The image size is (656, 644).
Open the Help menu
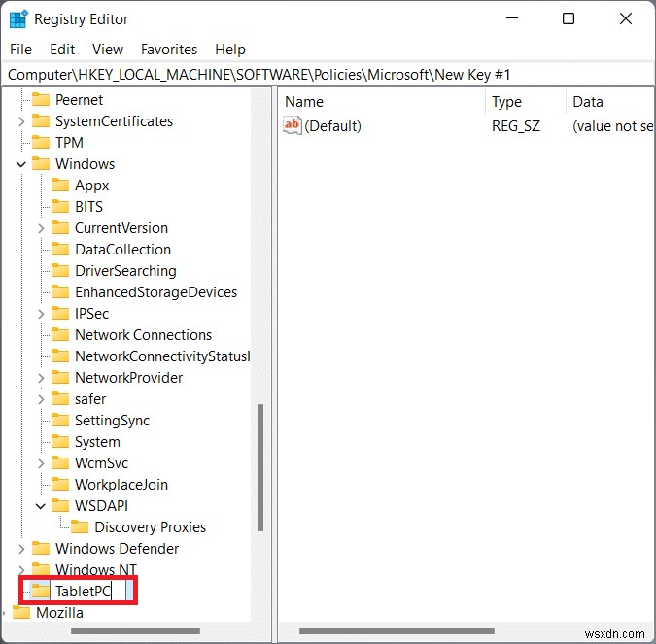230,50
